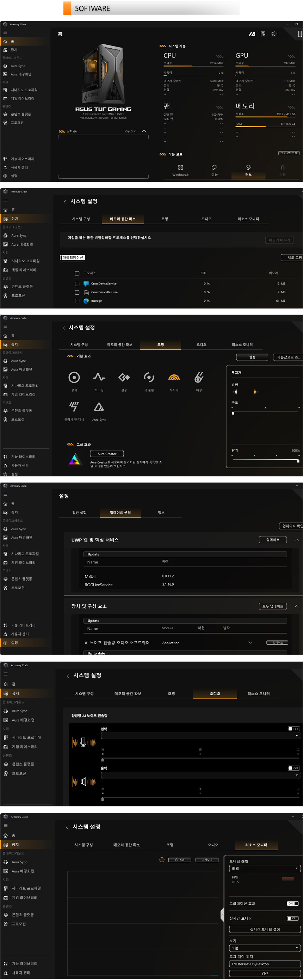
Task: Choose the 브리딩 (Breathing) lighting effect
Action: click(99, 377)
